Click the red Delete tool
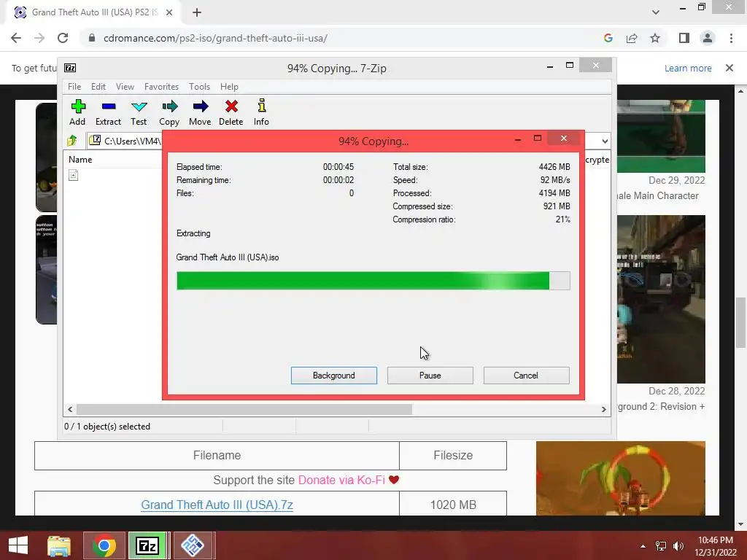This screenshot has width=747, height=560. click(x=231, y=112)
